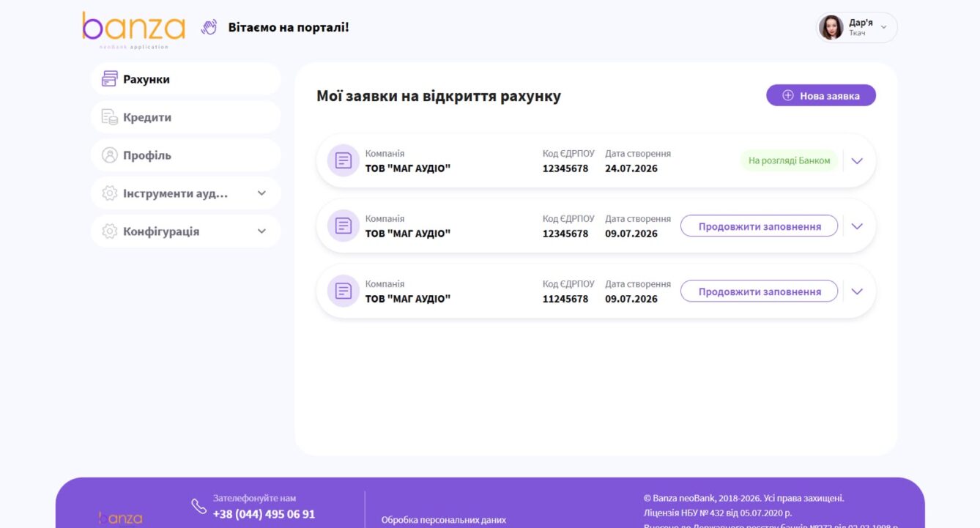Click the Вітаємо на порталі! greeting text
Viewport: 980px width, 528px height.
[x=289, y=28]
